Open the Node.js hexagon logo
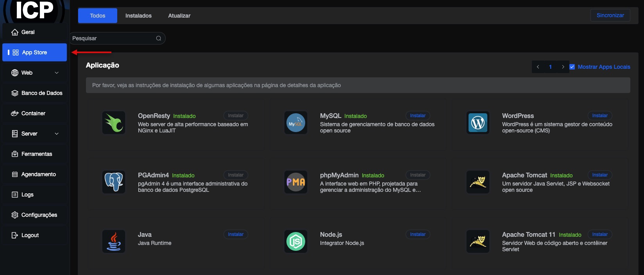The image size is (644, 275). (x=296, y=241)
